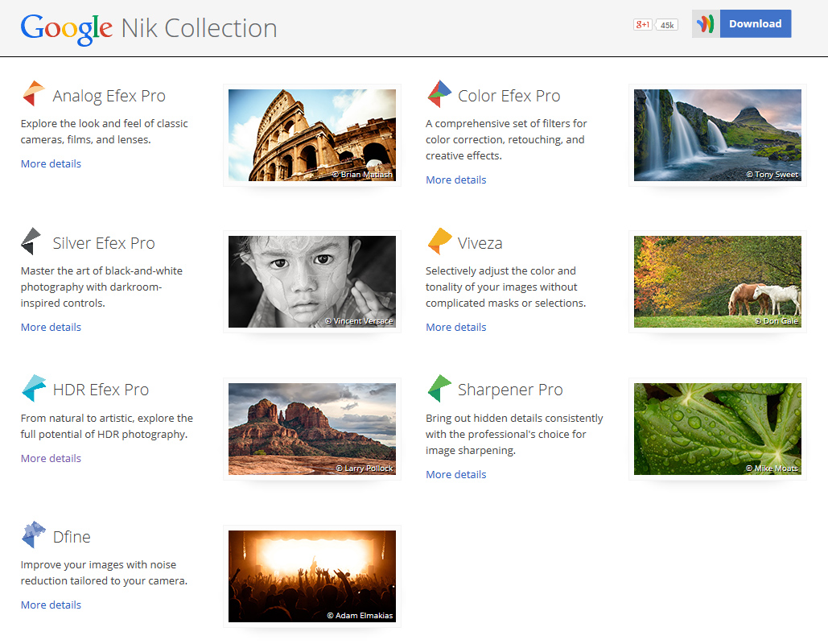Select the waterfall photo by Tony Sweet
Viewport: 828px width, 644px height.
click(x=717, y=134)
